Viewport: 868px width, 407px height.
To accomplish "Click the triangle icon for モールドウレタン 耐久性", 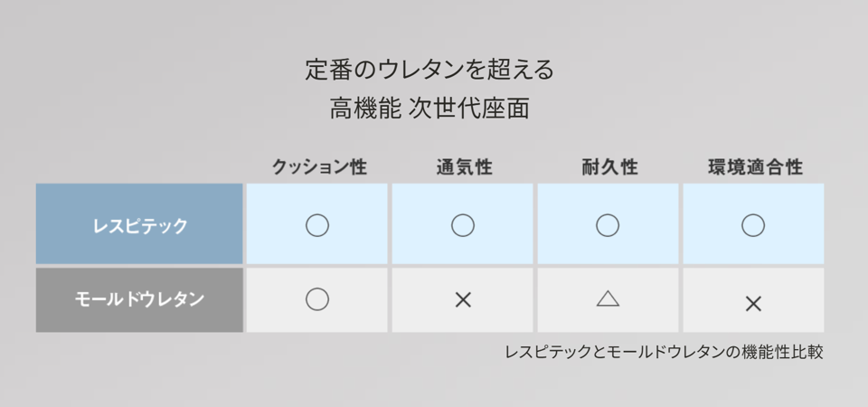I will tap(608, 298).
